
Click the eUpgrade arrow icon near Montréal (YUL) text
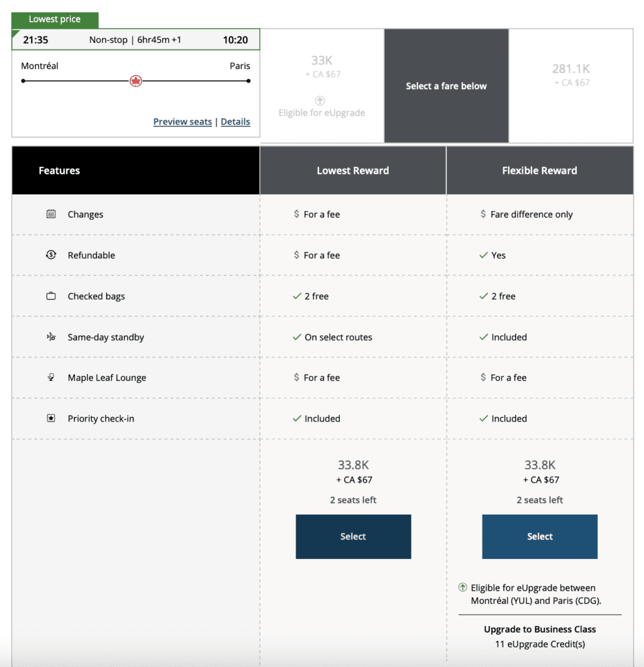click(x=463, y=588)
